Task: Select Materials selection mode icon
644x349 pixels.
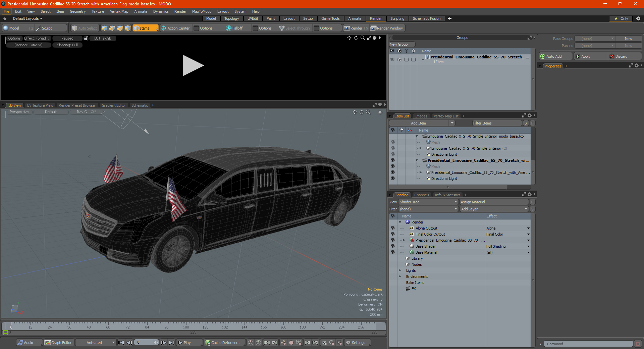Action: (x=127, y=28)
